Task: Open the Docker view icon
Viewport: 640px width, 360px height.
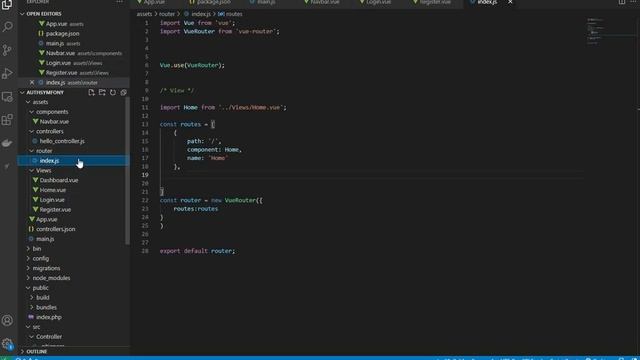Action: [7, 143]
